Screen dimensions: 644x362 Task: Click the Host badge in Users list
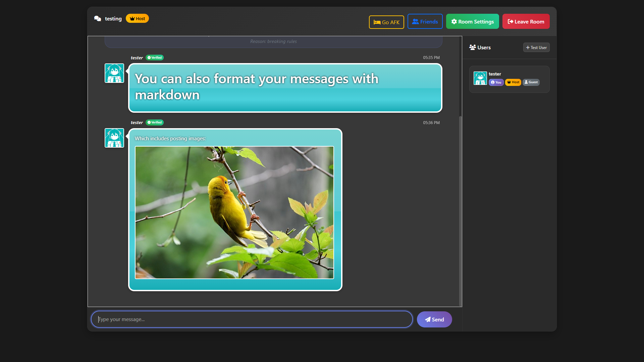513,82
